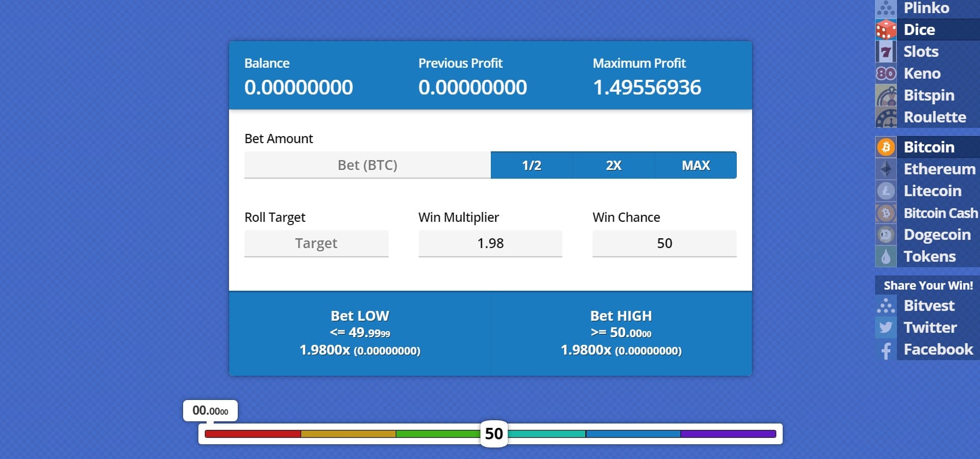Click the Previous Profit value
Image resolution: width=980 pixels, height=459 pixels.
pos(473,87)
